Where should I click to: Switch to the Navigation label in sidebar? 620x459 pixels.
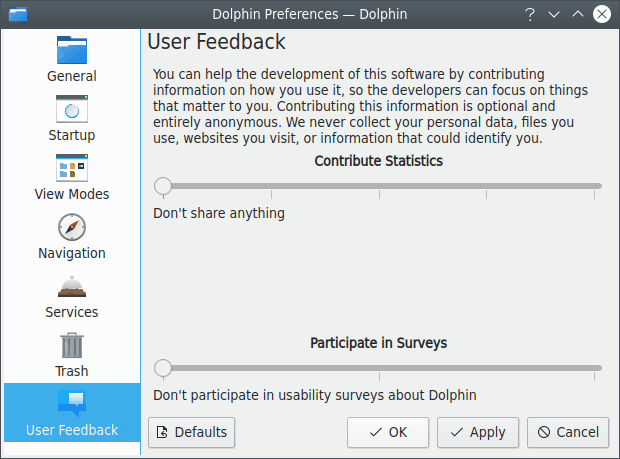[72, 253]
